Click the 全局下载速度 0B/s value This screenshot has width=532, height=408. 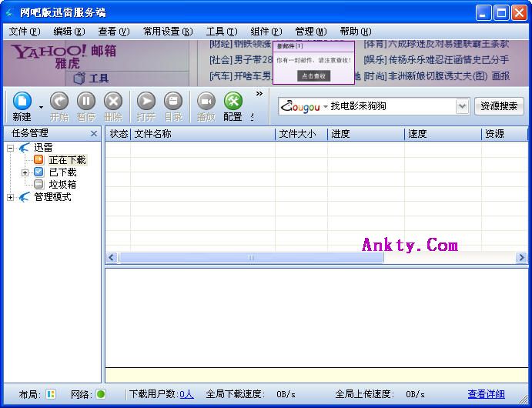[x=286, y=394]
